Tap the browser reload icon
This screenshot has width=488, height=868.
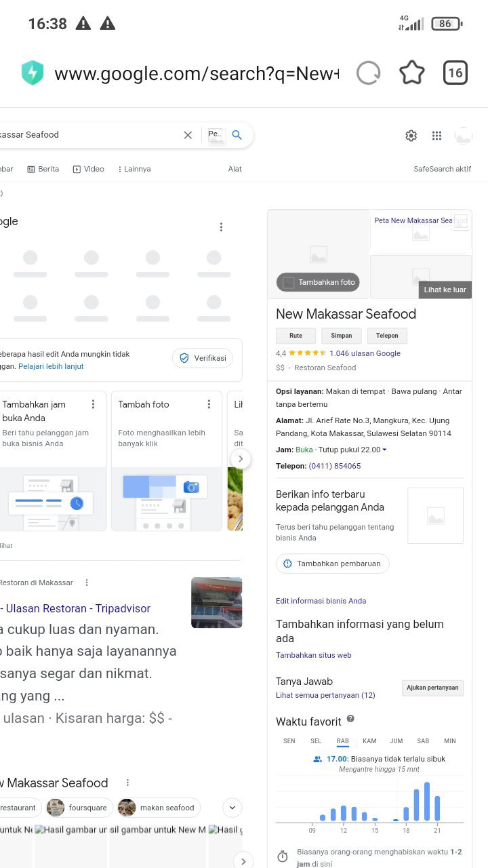(x=368, y=73)
